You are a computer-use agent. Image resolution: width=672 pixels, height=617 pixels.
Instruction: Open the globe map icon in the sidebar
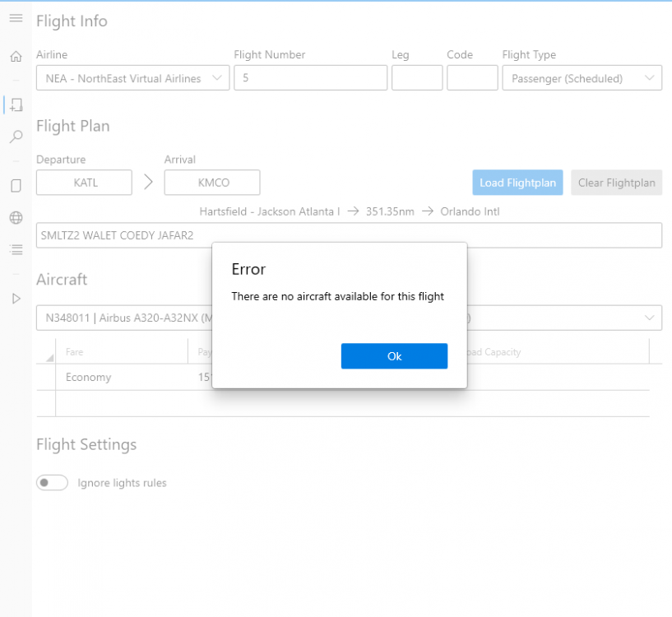(16, 218)
